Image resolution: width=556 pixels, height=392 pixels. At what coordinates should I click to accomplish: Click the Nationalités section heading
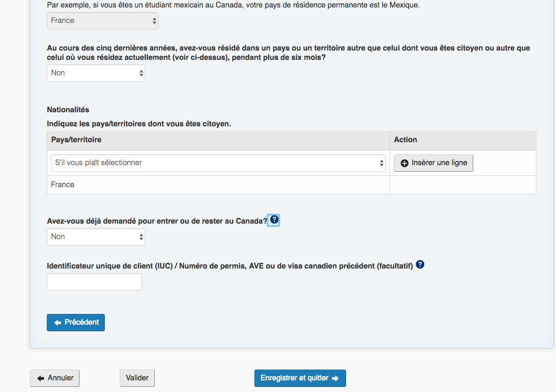tap(68, 109)
